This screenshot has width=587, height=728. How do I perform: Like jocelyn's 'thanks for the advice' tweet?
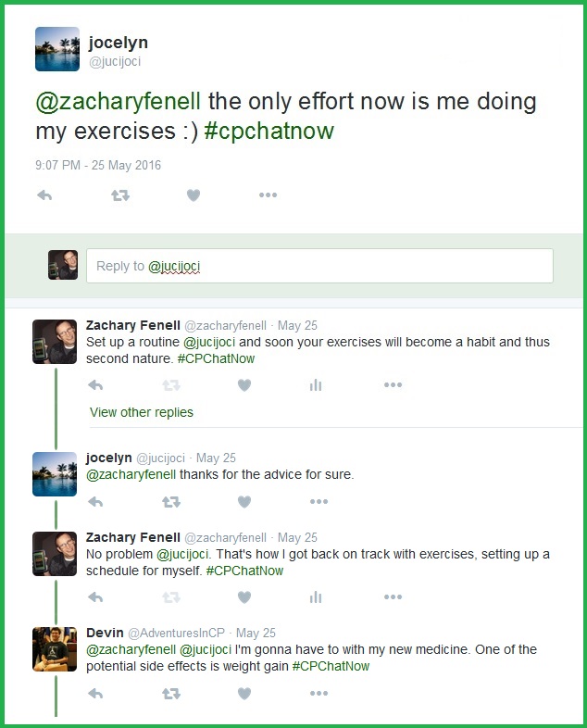pyautogui.click(x=244, y=502)
